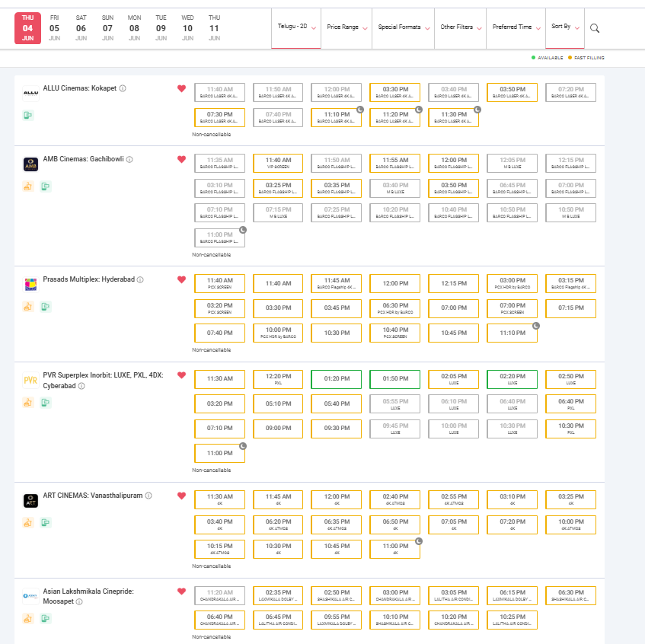This screenshot has width=645, height=644.
Task: Open info icon for ART CINEMAS Vanasthalipuram
Action: pos(148,496)
